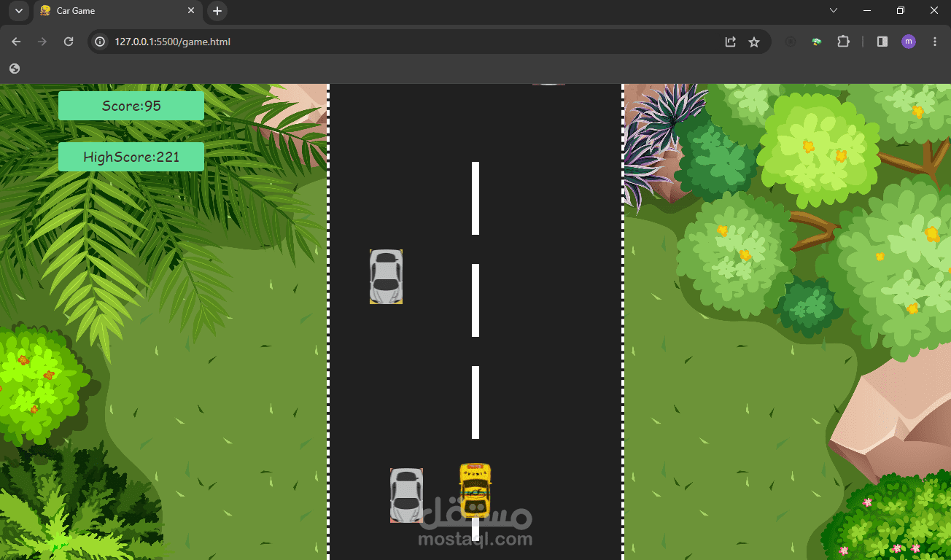Click the Car Game tab favicon
Viewport: 951px width, 560px height.
point(45,11)
